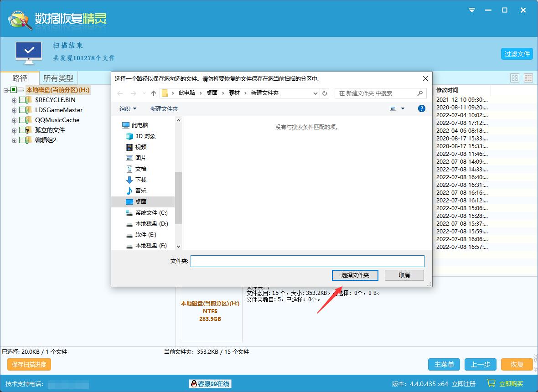Click the 文件夹 name input field
The width and height of the screenshot is (538, 392).
click(x=307, y=261)
